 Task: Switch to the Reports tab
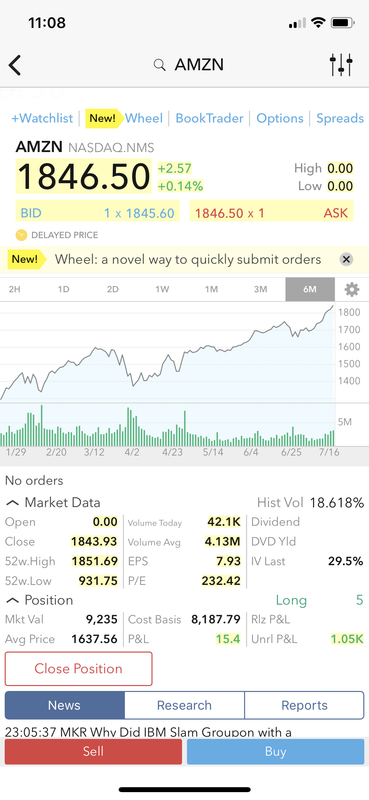(x=305, y=705)
